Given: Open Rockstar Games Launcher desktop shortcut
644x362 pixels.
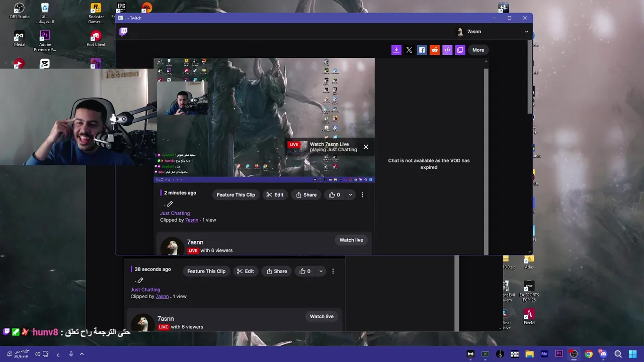Looking at the screenshot, I should coord(96,13).
